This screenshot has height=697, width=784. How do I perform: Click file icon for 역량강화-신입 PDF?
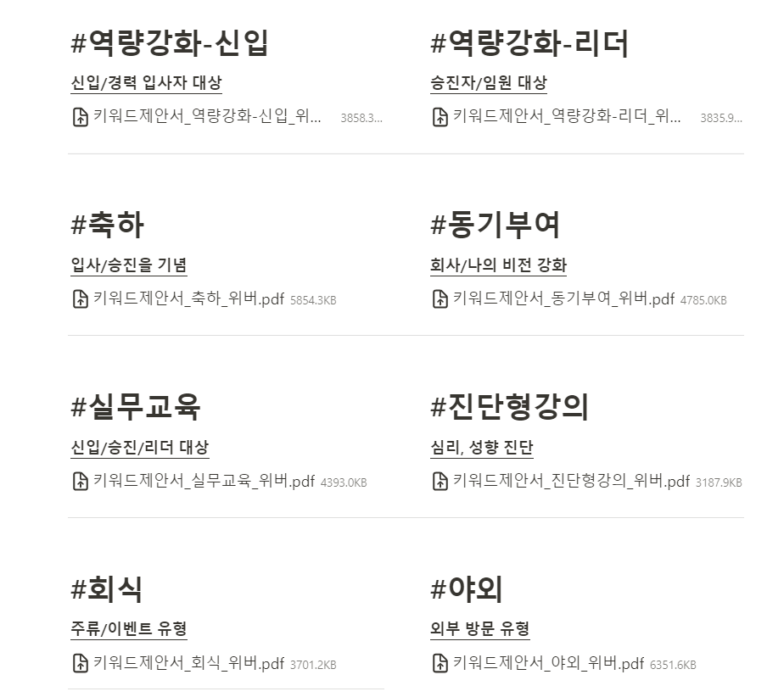[x=80, y=117]
